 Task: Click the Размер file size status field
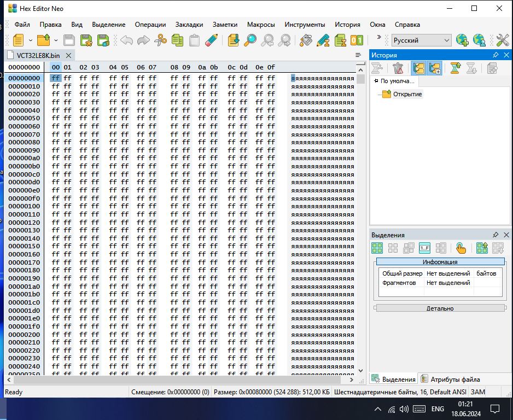tap(272, 392)
